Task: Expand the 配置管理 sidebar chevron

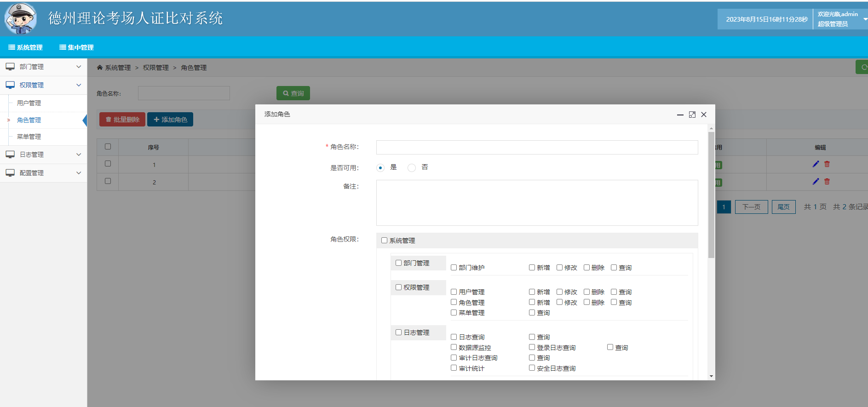Action: click(79, 173)
